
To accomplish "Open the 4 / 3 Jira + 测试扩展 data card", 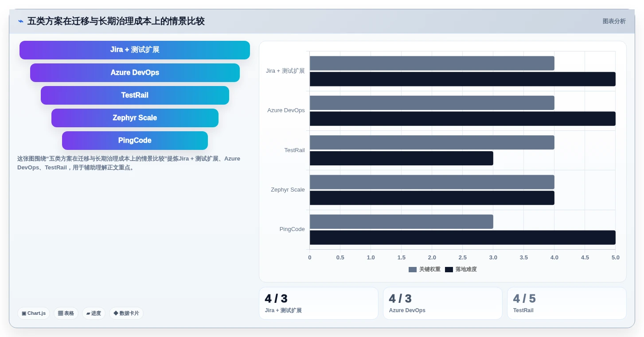I will point(319,303).
